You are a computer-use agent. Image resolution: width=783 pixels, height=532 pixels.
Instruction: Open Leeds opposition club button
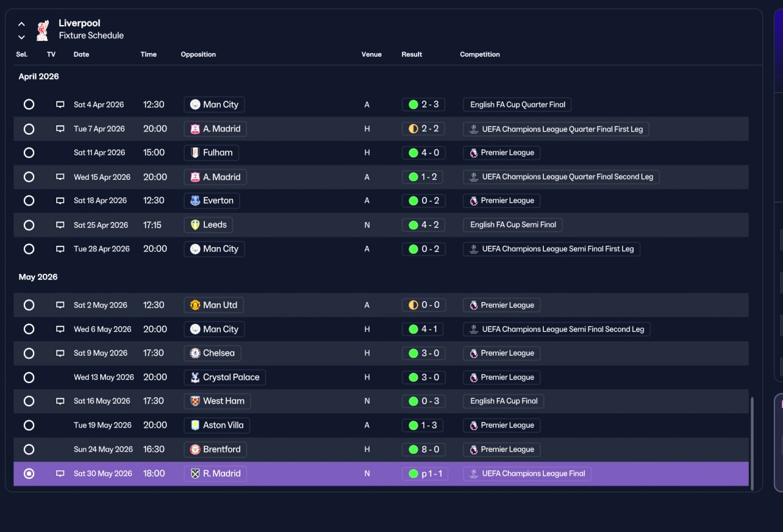click(x=208, y=225)
